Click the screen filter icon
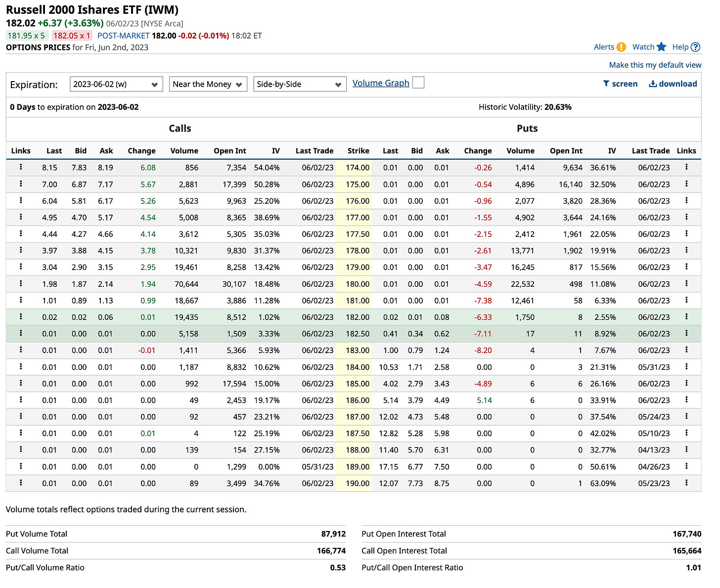The width and height of the screenshot is (720, 588). coord(606,84)
